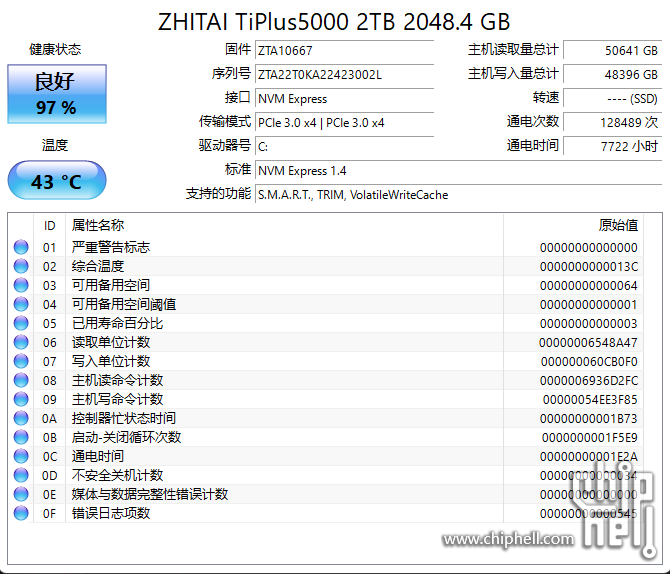Select the 不安全关机计数 attribute name
The width and height of the screenshot is (670, 574).
(118, 475)
